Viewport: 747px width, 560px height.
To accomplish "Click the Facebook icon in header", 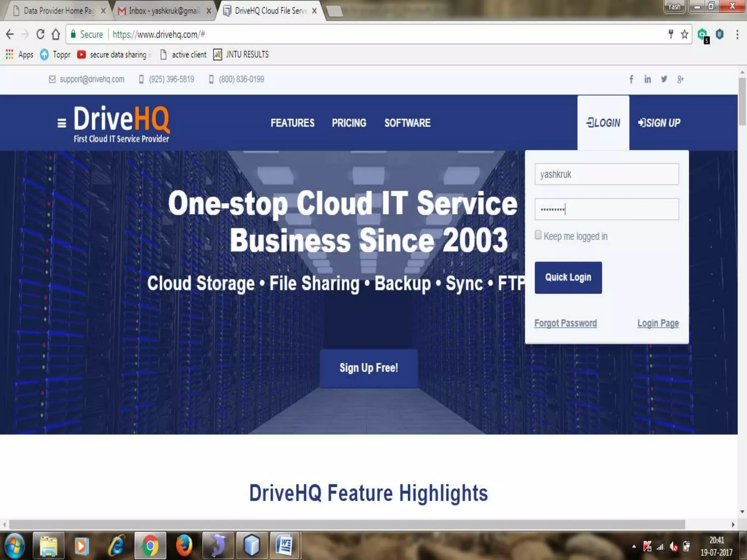I will pos(631,79).
